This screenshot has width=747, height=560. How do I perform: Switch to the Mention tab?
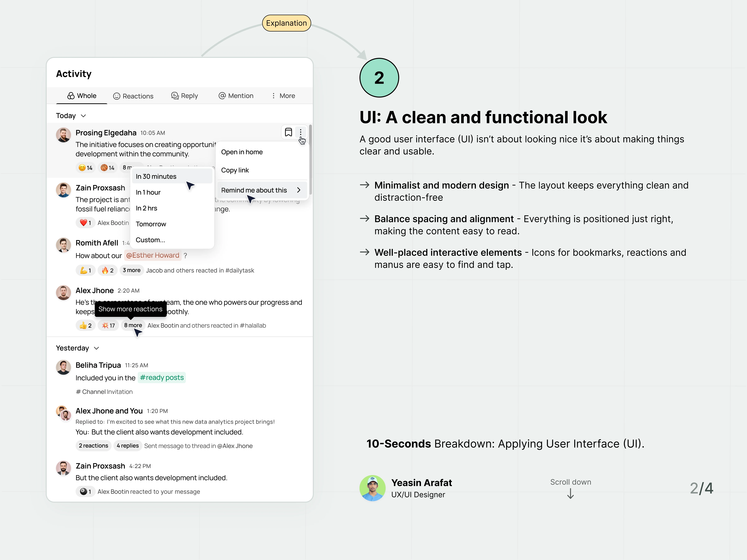point(236,96)
